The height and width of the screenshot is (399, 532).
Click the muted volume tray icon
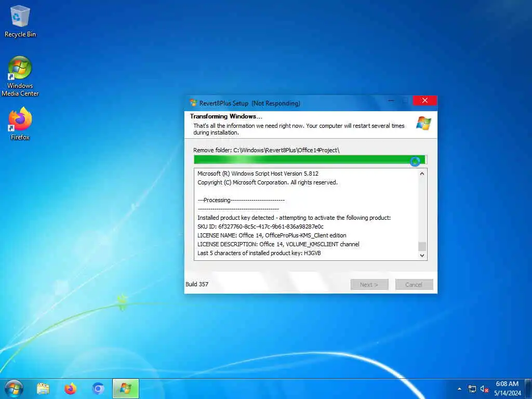tap(484, 389)
